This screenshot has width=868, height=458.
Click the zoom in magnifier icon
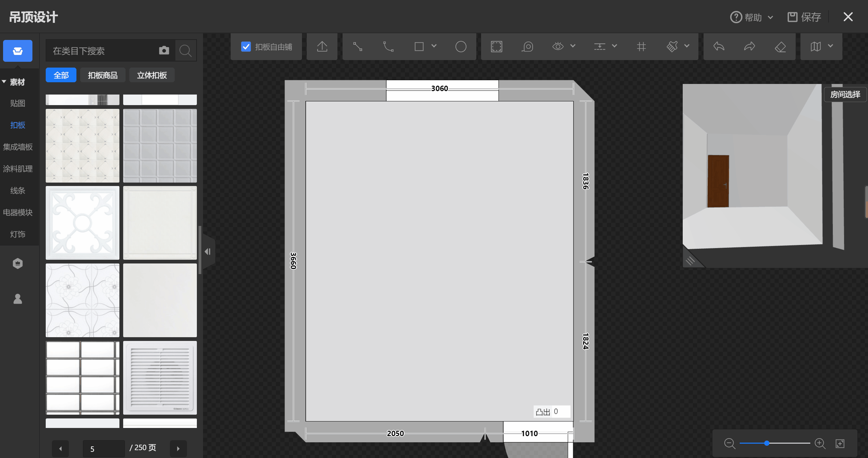[820, 443]
